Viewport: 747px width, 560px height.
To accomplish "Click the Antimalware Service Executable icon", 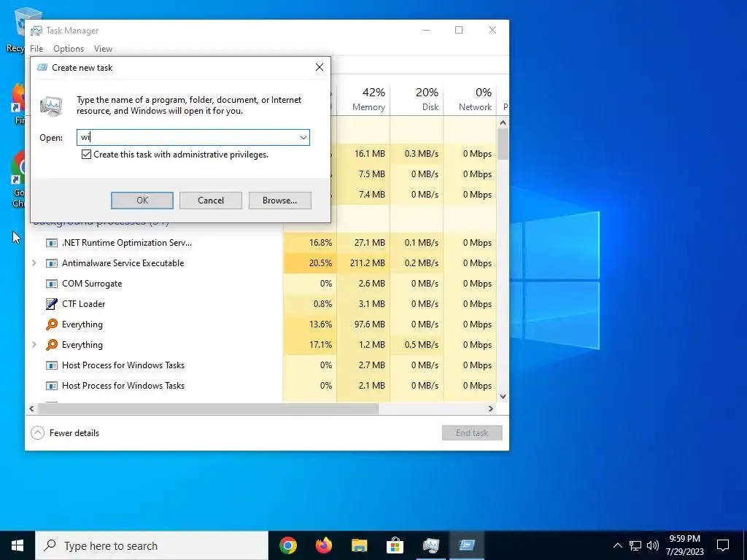I will tap(52, 263).
